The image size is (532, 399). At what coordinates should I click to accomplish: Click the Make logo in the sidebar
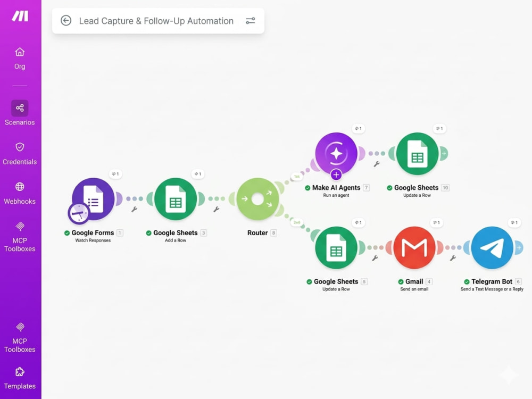[20, 16]
